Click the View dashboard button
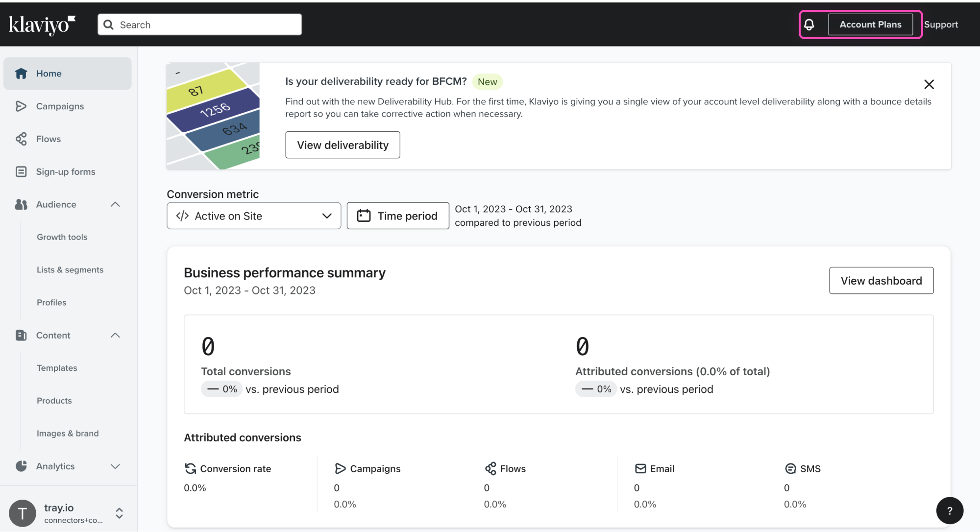The height and width of the screenshot is (532, 980). [881, 281]
